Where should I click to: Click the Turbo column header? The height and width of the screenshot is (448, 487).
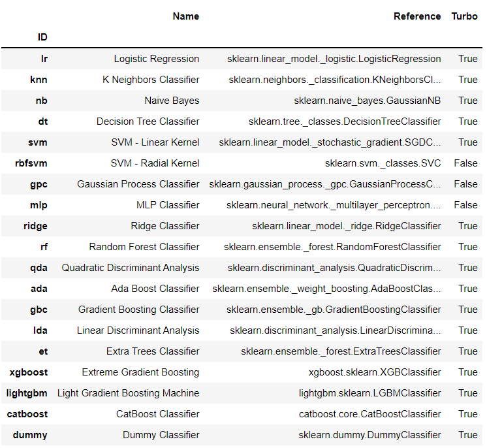coord(464,16)
